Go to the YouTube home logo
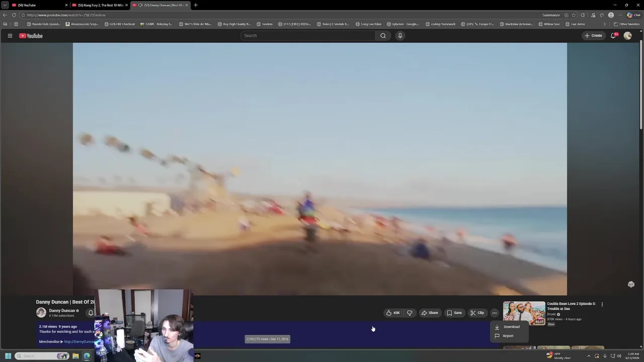The image size is (644, 362). 31,36
